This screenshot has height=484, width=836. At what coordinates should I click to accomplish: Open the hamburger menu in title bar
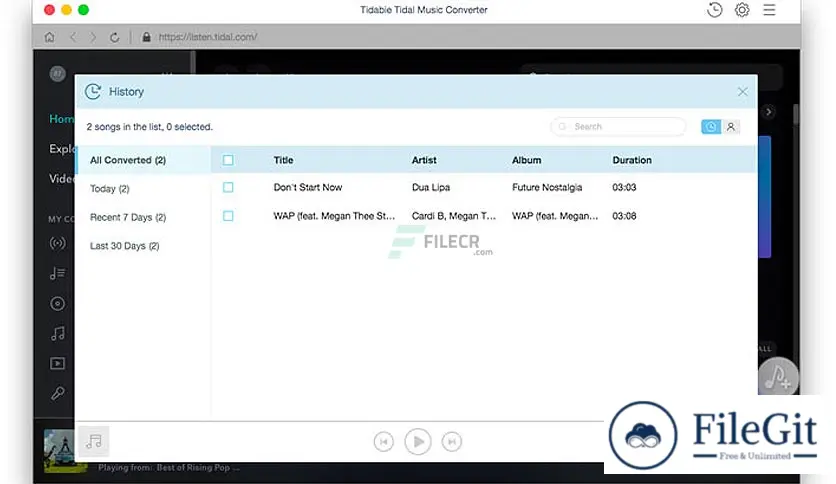click(769, 10)
